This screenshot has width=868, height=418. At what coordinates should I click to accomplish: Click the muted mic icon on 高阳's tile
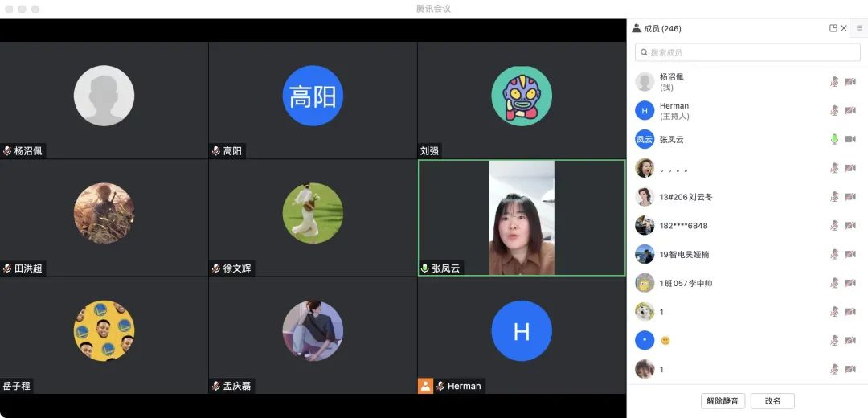[x=216, y=151]
